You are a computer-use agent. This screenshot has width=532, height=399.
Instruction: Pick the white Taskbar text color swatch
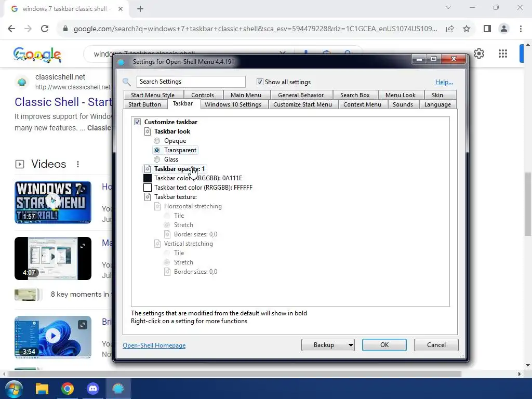tap(148, 188)
